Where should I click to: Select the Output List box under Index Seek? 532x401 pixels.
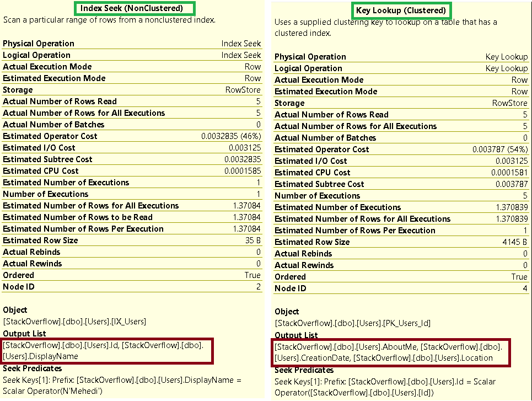point(108,351)
